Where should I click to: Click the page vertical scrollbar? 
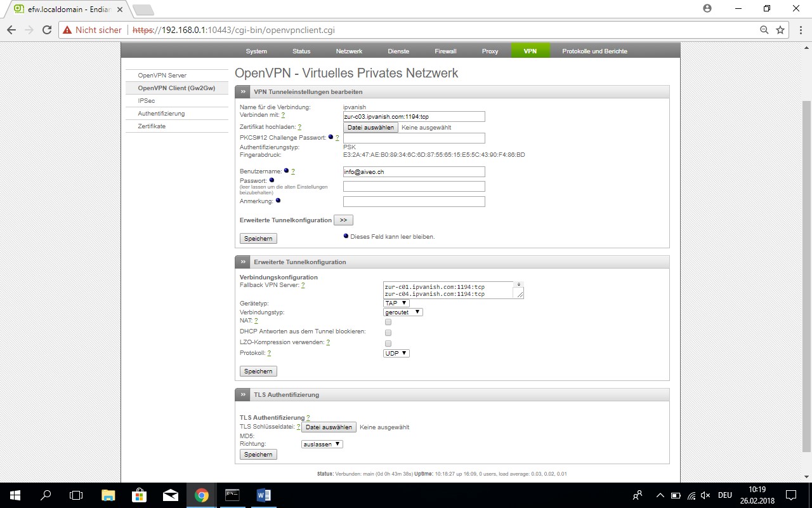pyautogui.click(x=806, y=254)
